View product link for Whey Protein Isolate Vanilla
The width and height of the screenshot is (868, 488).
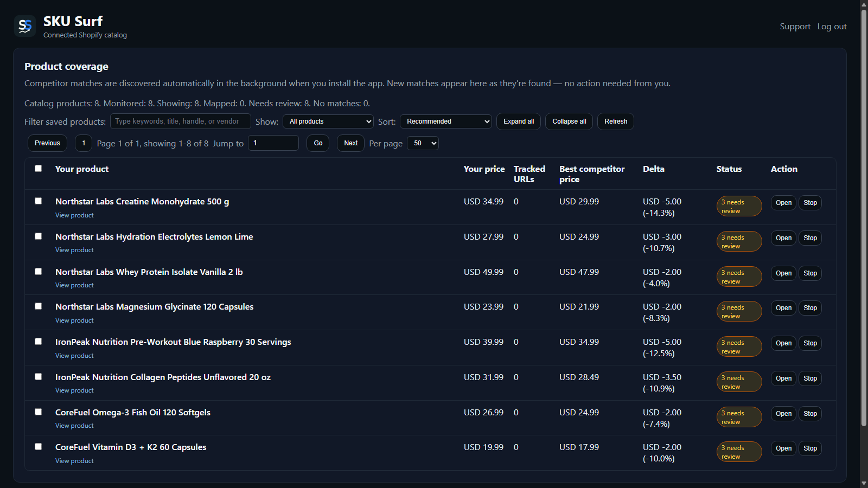pyautogui.click(x=74, y=285)
